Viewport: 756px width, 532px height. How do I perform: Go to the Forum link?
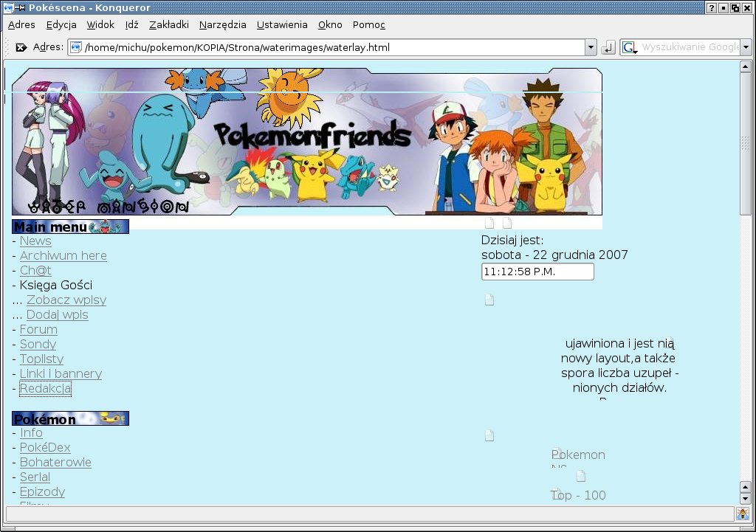(38, 330)
